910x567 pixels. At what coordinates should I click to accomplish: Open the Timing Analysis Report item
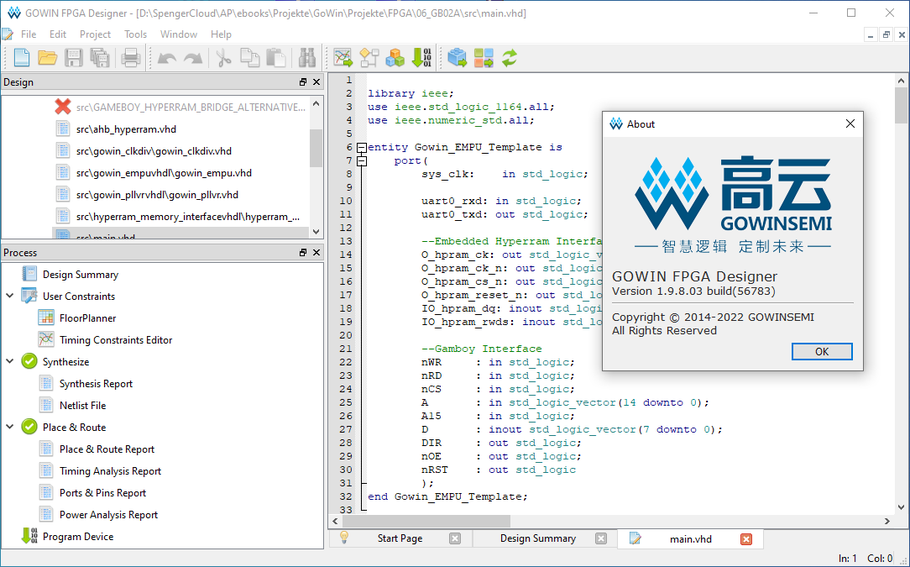coord(110,471)
